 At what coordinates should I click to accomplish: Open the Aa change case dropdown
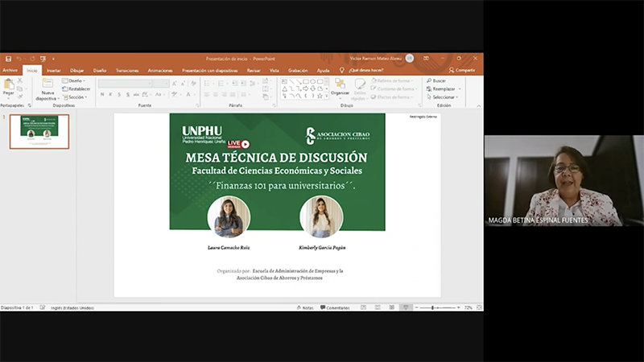[159, 94]
